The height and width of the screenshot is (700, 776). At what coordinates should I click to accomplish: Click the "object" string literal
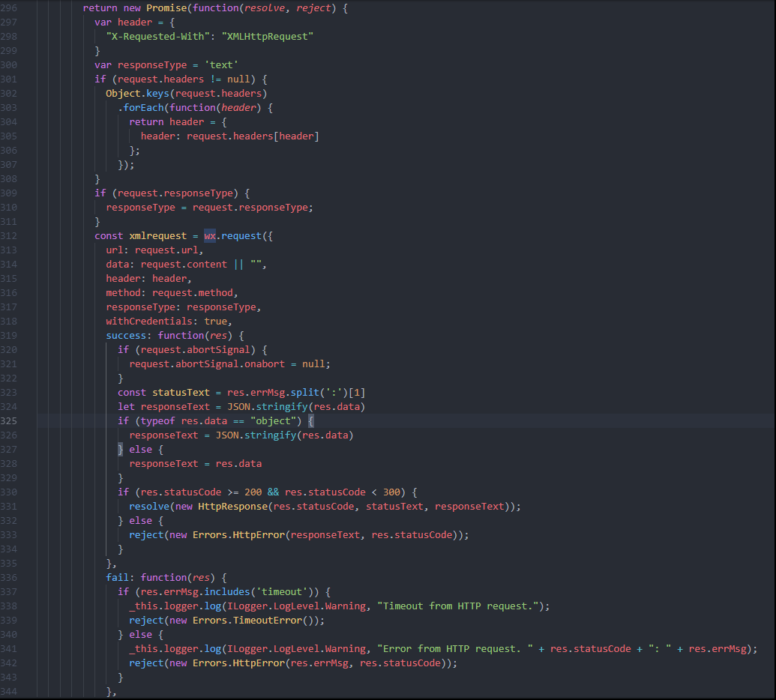point(273,421)
